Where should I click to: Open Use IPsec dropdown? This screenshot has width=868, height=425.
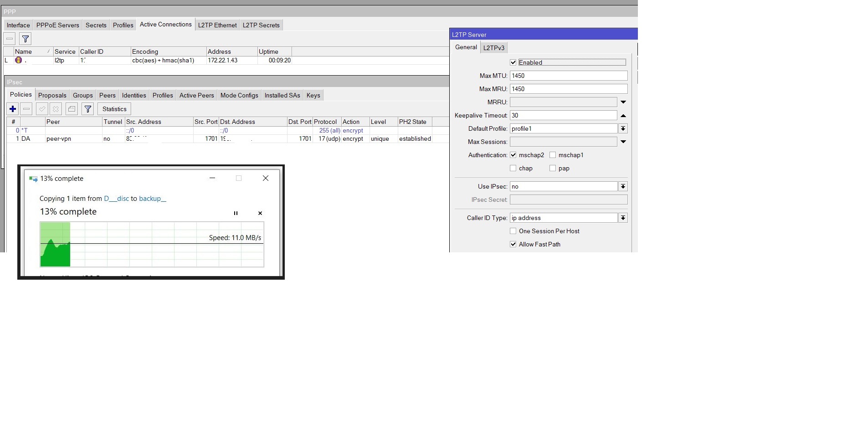click(x=623, y=186)
